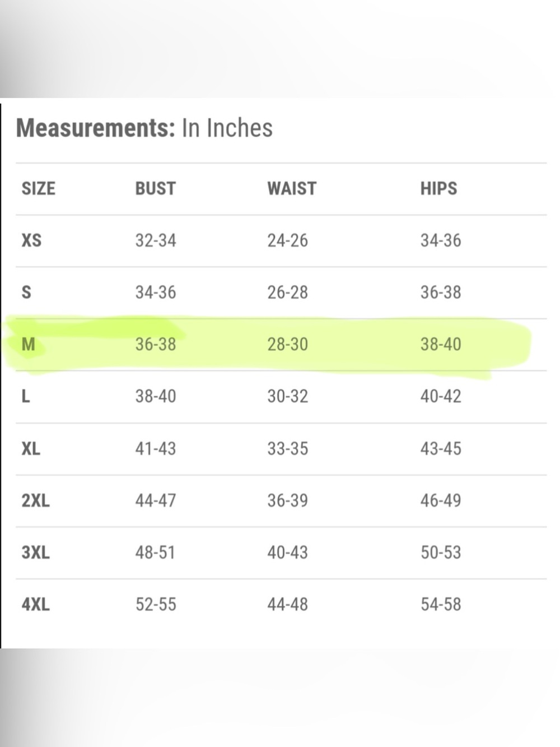
Task: Click the 38-40 hips value for M
Action: [x=441, y=344]
